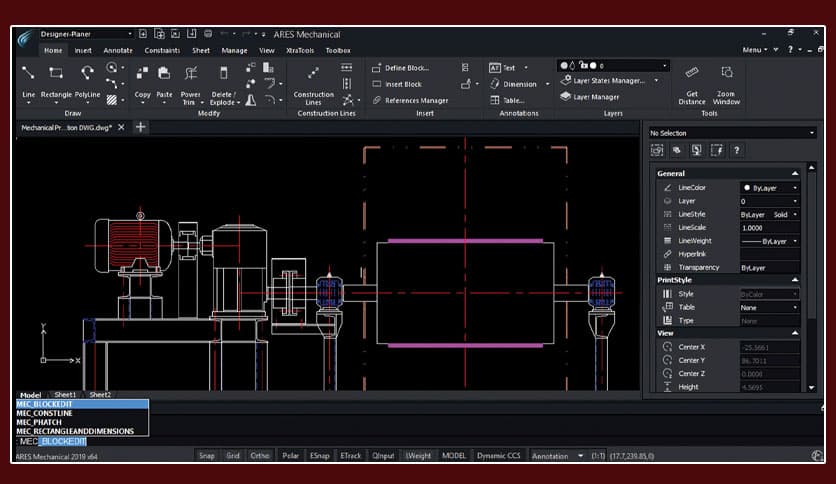Open the LineWeight ByLayer dropdown

click(x=769, y=241)
